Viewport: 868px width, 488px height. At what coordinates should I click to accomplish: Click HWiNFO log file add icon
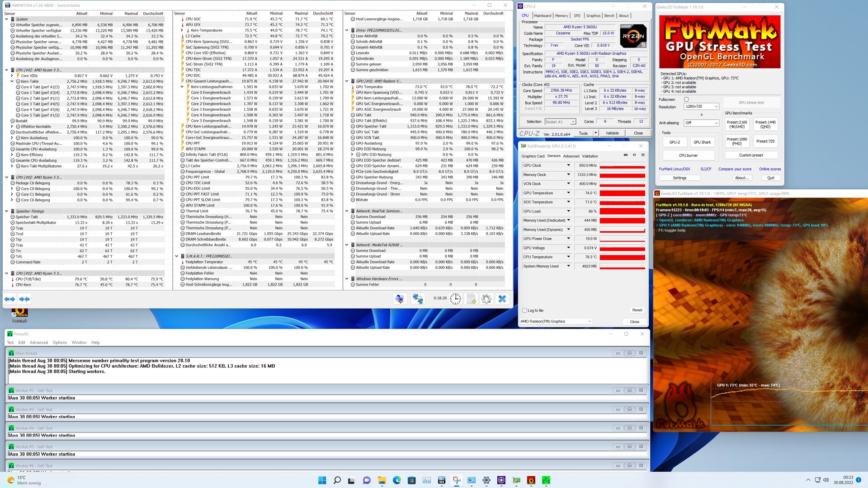[x=471, y=299]
